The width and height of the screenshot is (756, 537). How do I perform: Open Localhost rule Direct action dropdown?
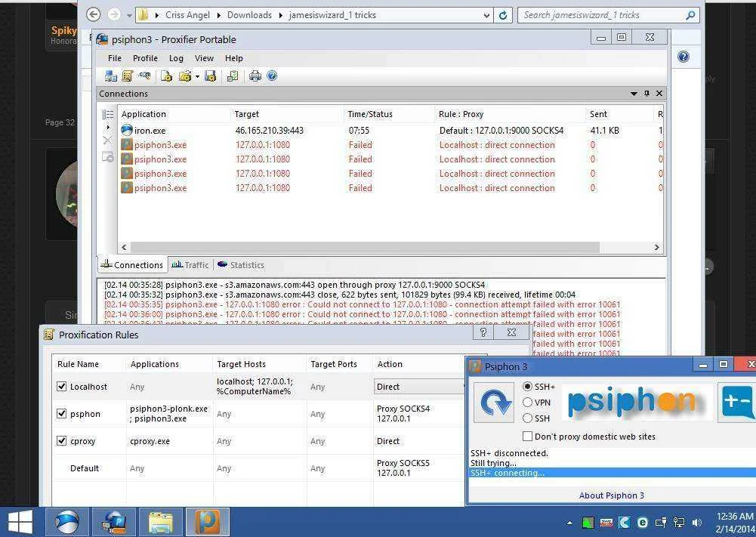tap(419, 387)
